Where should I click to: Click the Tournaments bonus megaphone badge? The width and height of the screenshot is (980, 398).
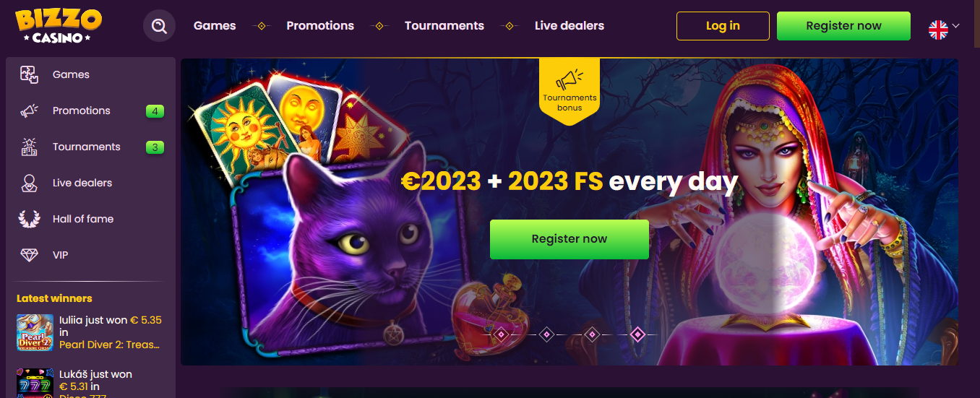coord(569,92)
